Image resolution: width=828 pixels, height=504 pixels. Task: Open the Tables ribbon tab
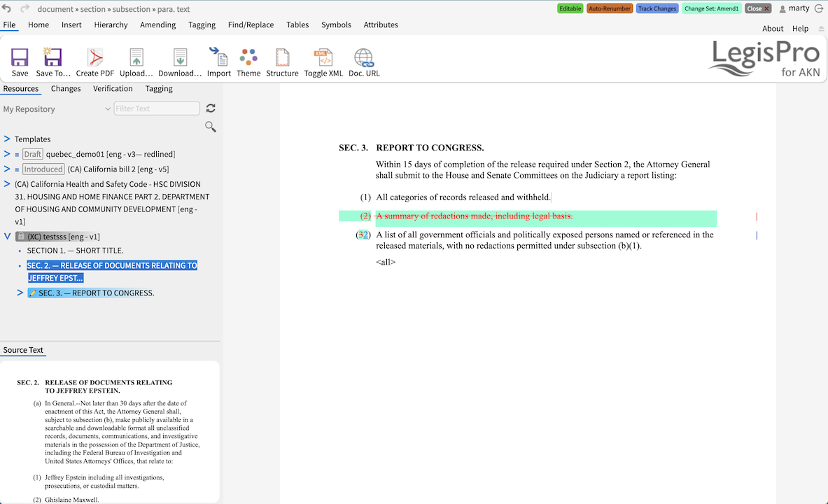click(297, 24)
